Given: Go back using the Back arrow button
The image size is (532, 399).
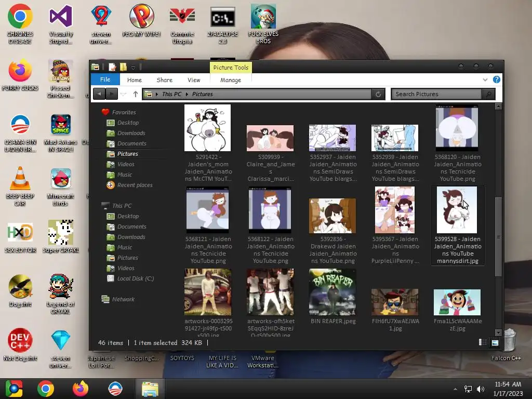Looking at the screenshot, I should pos(99,94).
